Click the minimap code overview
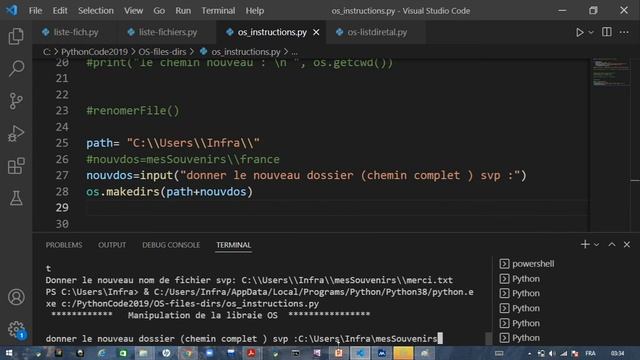The width and height of the screenshot is (640, 360). tap(611, 73)
